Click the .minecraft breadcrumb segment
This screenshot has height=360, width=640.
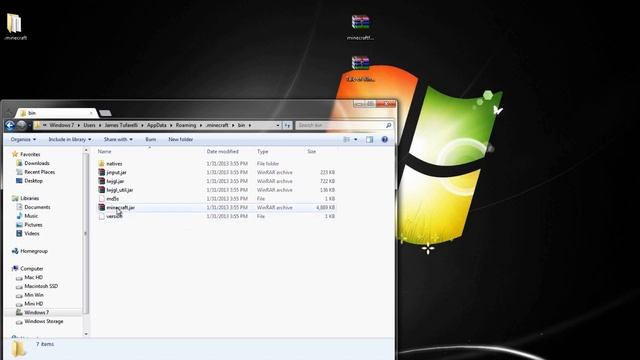pyautogui.click(x=218, y=125)
